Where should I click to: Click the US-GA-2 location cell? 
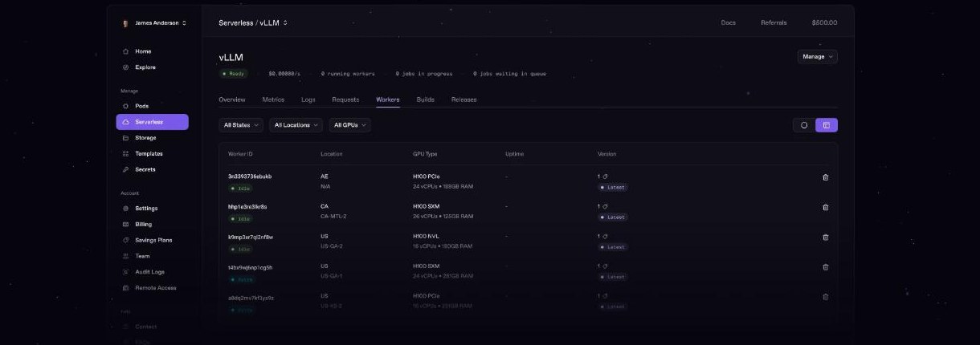(x=332, y=246)
